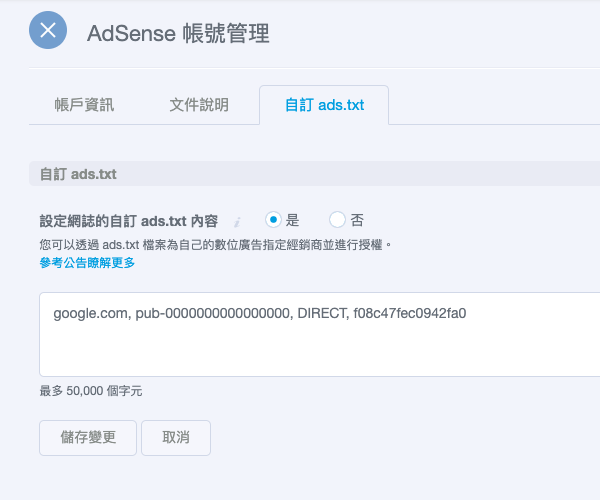
Task: Switch to the 帳戶資訊 tab
Action: [84, 105]
